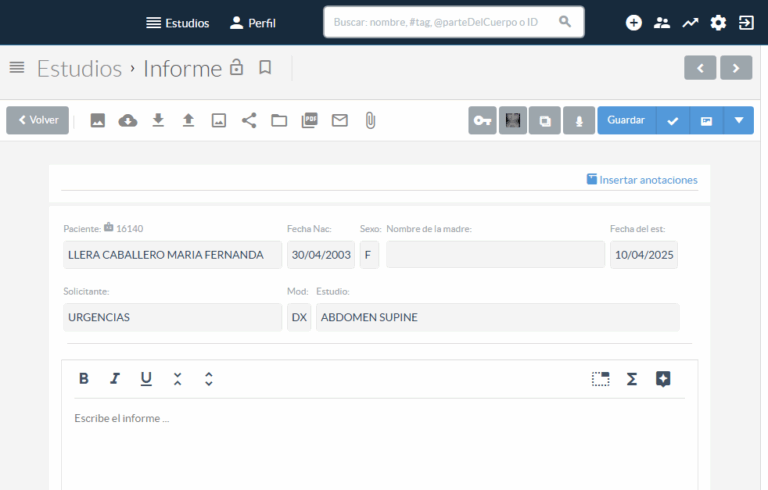Viewport: 768px width, 490px height.
Task: Export the report as PDF
Action: click(310, 120)
